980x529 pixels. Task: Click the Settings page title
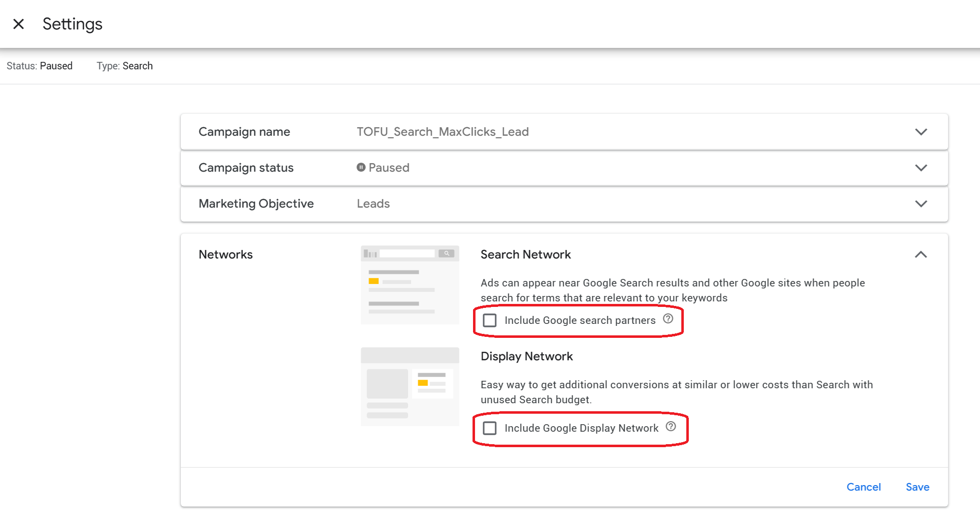pos(72,24)
